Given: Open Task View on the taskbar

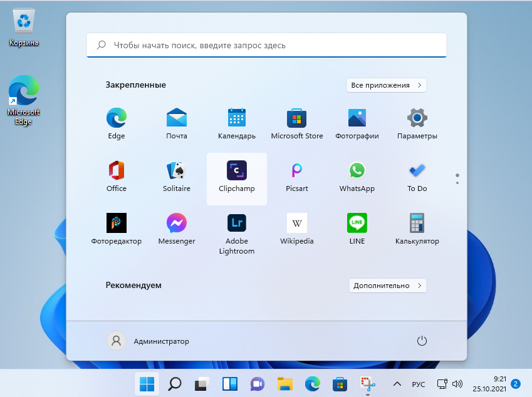Looking at the screenshot, I should [202, 384].
